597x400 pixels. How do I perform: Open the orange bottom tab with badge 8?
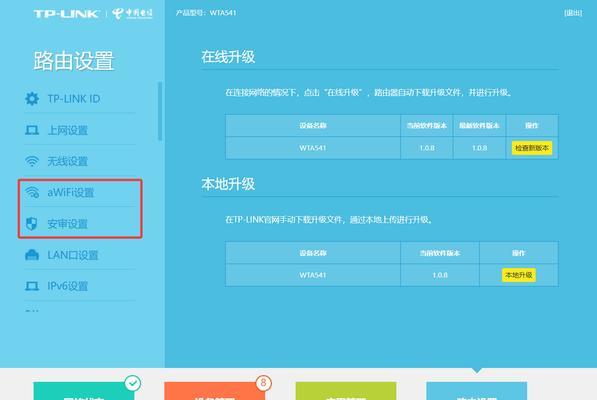[215, 391]
